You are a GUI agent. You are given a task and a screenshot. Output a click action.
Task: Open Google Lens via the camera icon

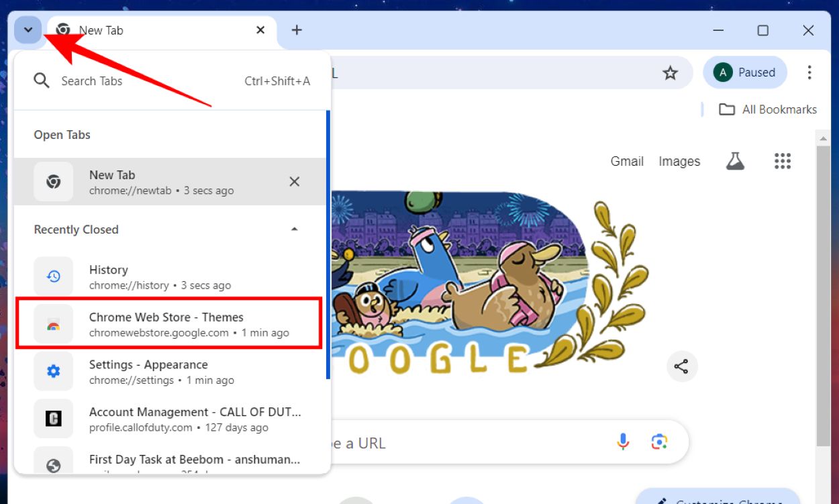(659, 442)
